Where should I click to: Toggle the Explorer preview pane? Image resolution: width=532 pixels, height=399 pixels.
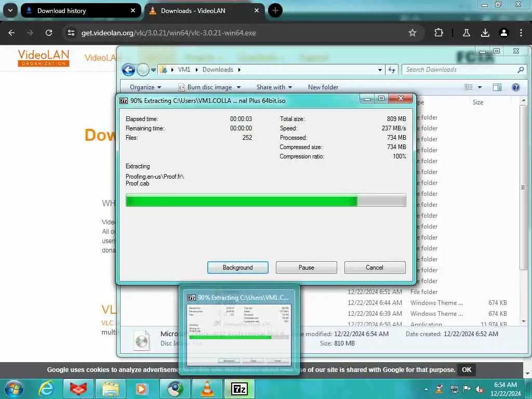pos(497,87)
